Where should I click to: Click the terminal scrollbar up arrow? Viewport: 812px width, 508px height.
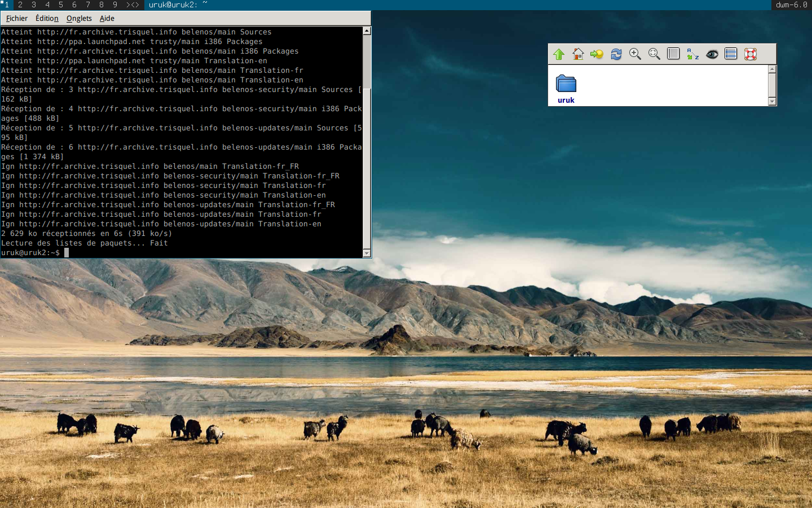(367, 31)
